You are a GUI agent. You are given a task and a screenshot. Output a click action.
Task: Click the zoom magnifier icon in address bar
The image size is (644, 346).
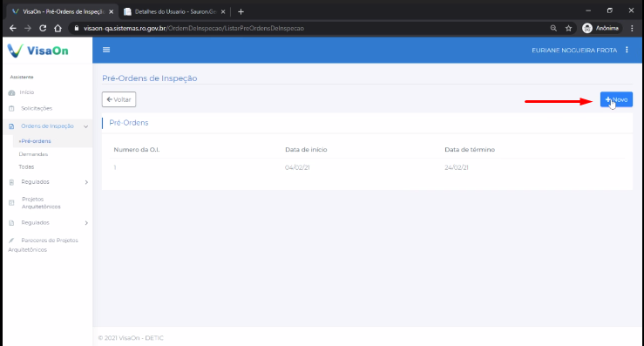tap(553, 29)
